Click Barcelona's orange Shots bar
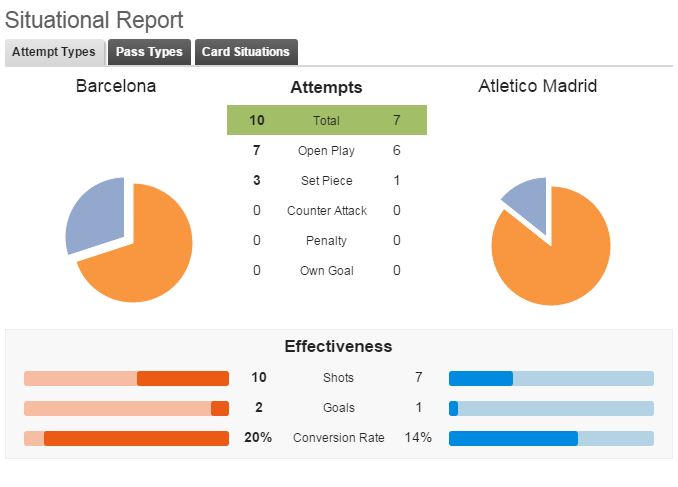Viewport: 678px width, 487px height. [x=183, y=378]
